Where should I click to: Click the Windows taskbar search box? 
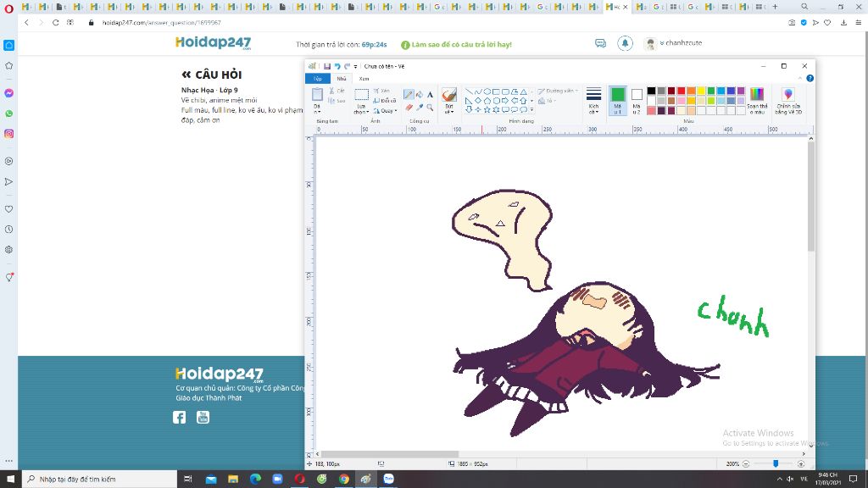click(100, 480)
